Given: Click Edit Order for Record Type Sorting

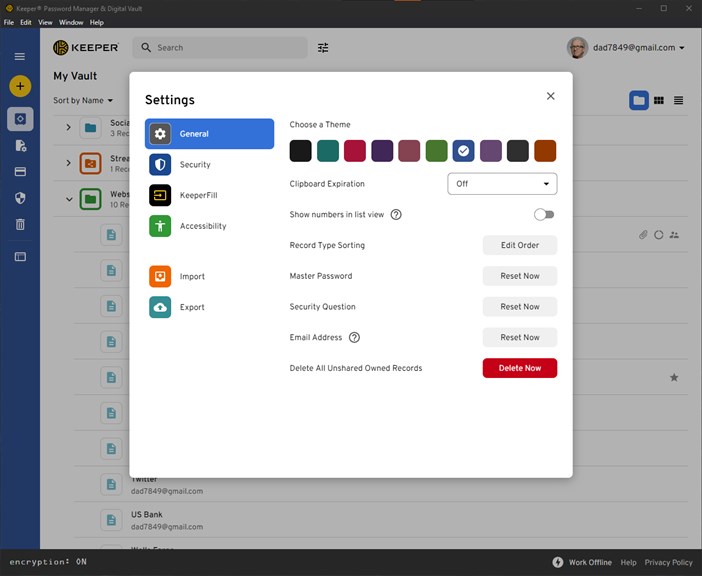Looking at the screenshot, I should pyautogui.click(x=520, y=245).
